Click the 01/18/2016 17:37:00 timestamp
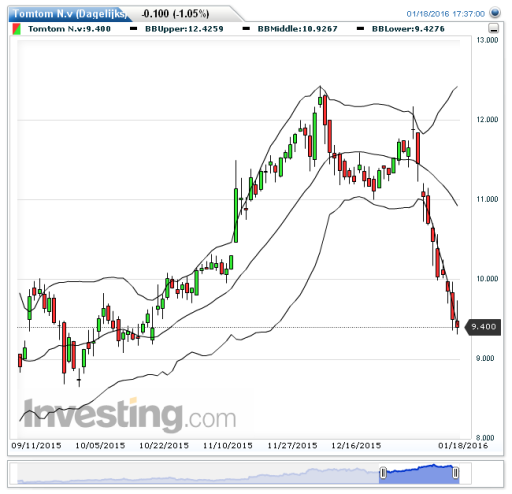 click(446, 14)
